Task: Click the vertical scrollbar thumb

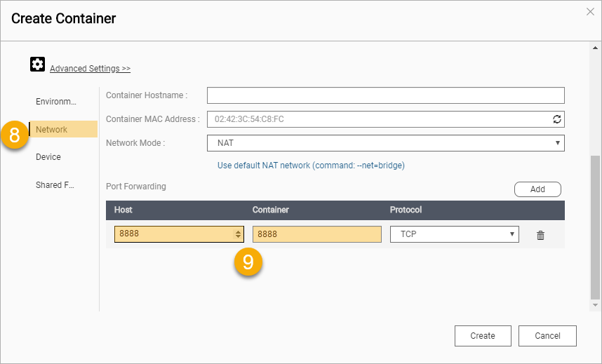Action: pos(595,227)
